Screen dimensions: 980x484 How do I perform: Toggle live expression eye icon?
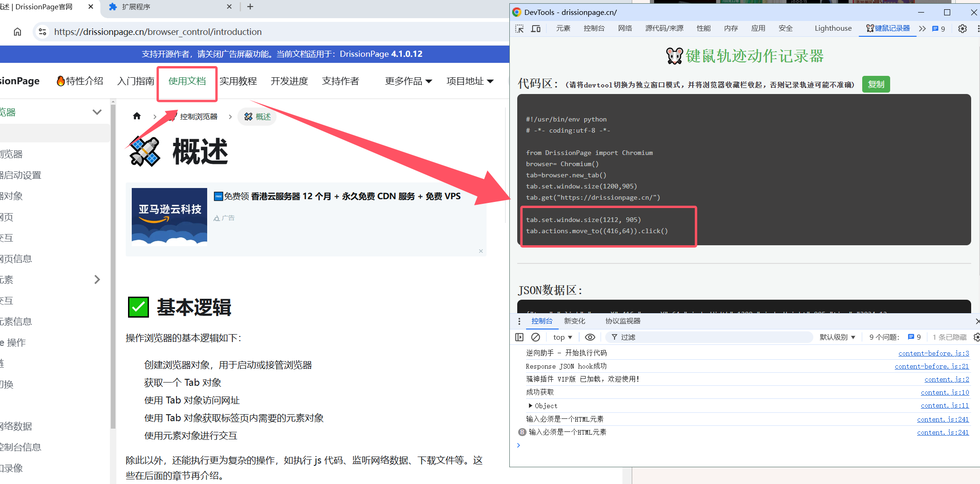point(590,337)
